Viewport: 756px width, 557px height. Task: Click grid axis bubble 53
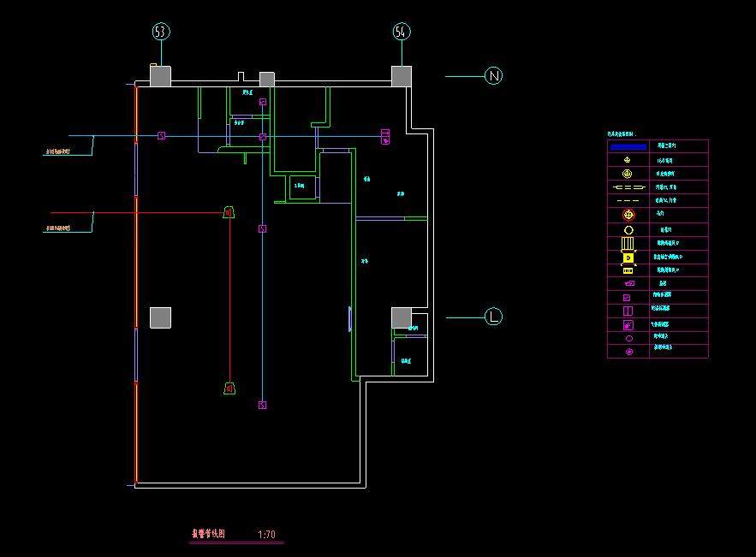pos(161,32)
